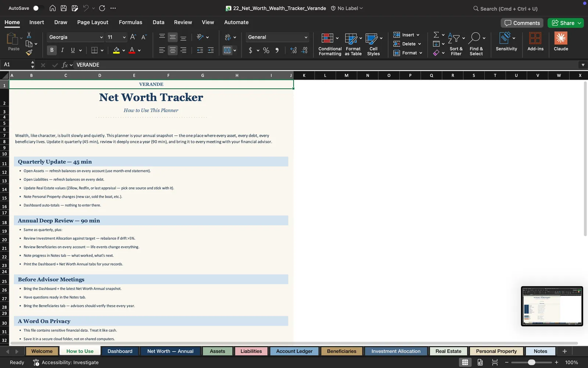Switch to the Dashboard sheet tab

(x=120, y=351)
